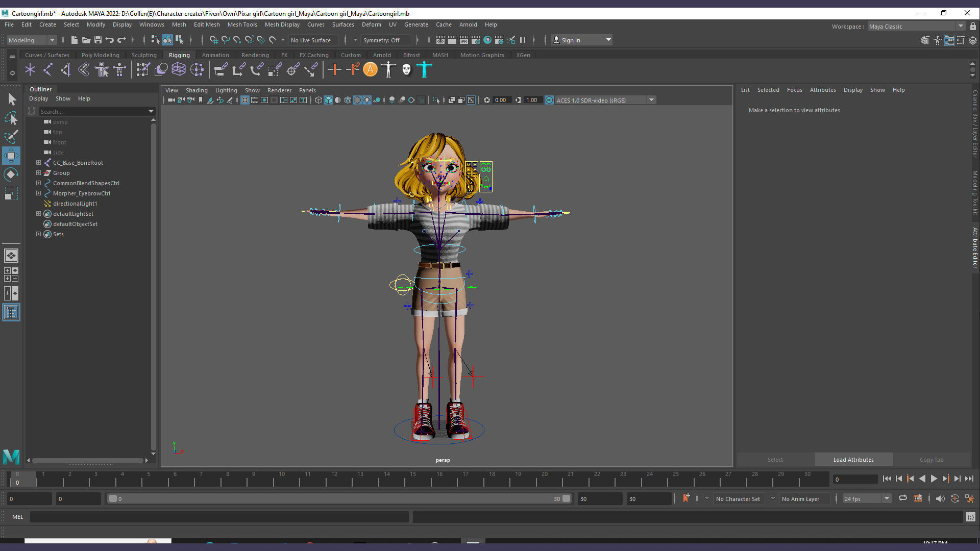The width and height of the screenshot is (980, 551).
Task: Open the ACES 1.0 SDR-video view transform dropdown
Action: 605,100
